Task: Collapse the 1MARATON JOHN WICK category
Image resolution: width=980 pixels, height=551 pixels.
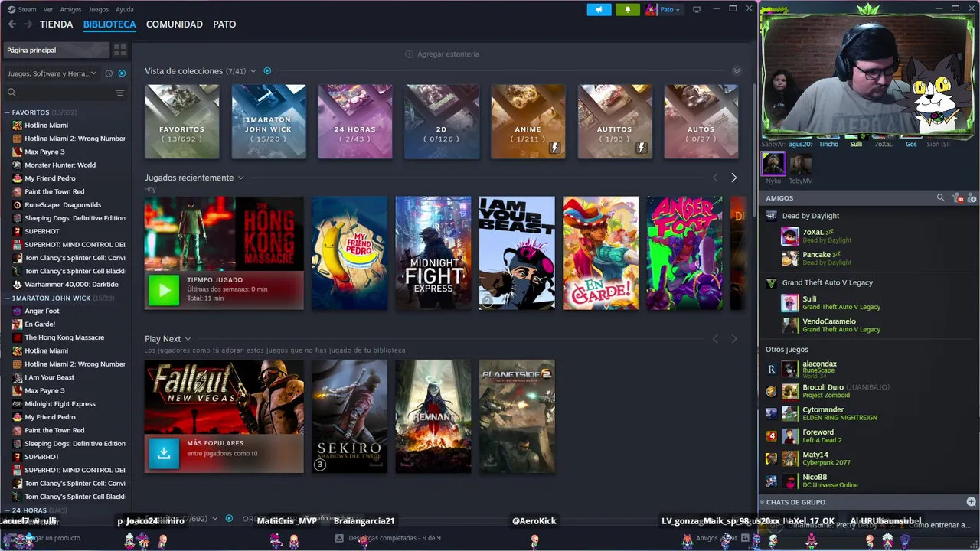Action: (x=7, y=298)
